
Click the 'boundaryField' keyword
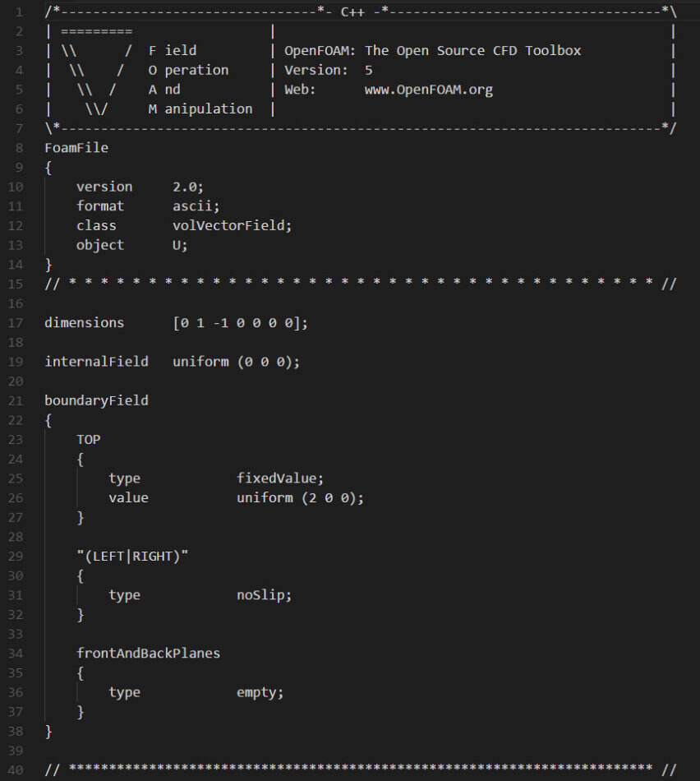pyautogui.click(x=97, y=401)
